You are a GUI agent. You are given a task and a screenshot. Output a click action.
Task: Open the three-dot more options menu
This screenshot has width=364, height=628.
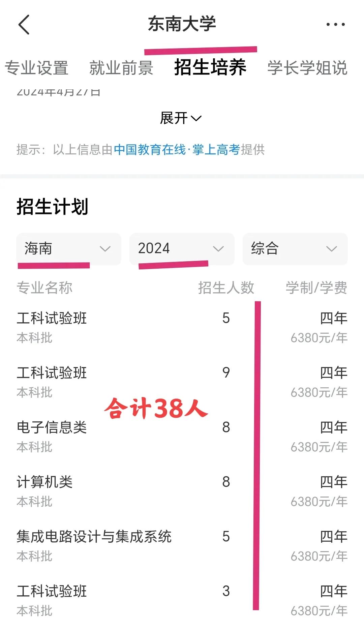[x=335, y=24]
